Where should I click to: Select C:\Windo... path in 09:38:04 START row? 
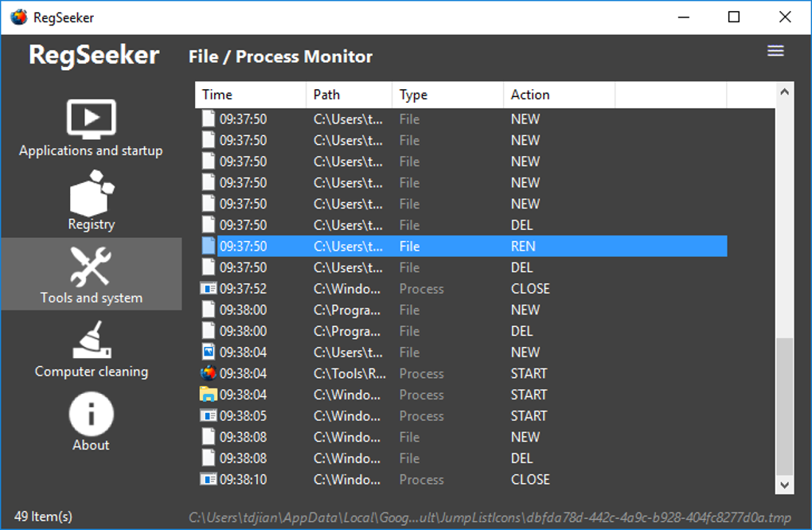point(347,395)
